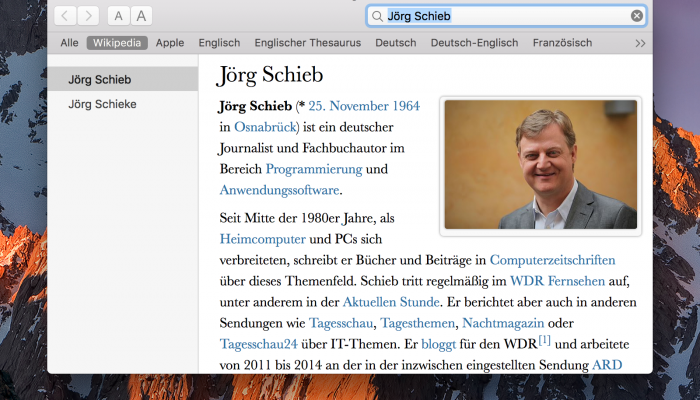Open the Anwendungssoftware link
Screen dimensions: 700x400
(x=279, y=190)
